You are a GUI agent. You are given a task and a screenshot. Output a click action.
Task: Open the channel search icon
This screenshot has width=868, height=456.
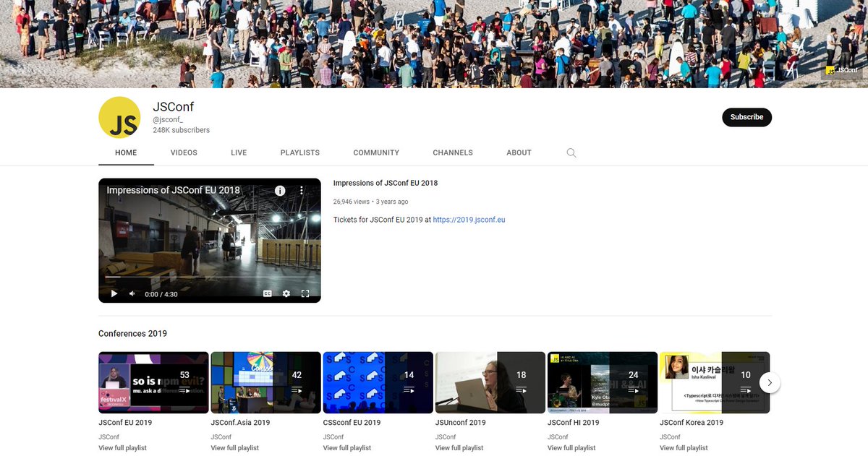click(571, 152)
